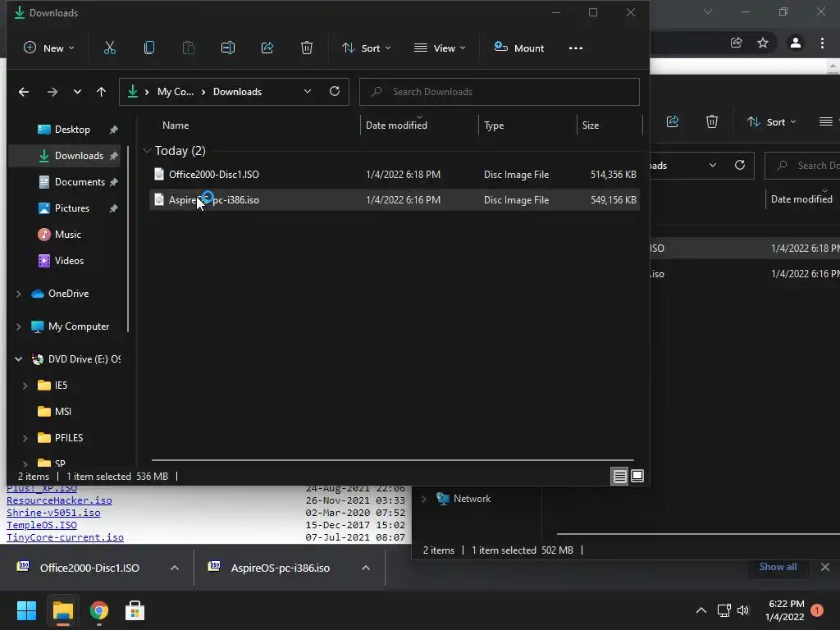Select AspireOS-pc-i386.iso in file list
840x630 pixels.
pyautogui.click(x=394, y=200)
